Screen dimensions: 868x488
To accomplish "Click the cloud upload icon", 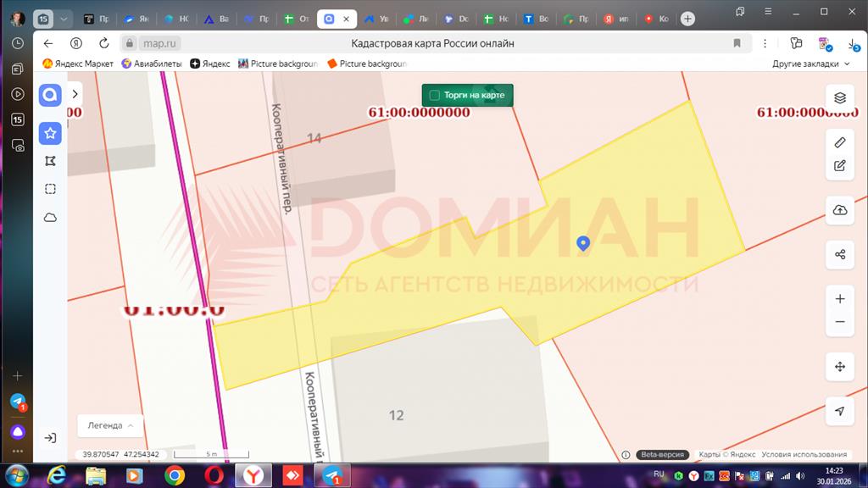I will pos(839,210).
